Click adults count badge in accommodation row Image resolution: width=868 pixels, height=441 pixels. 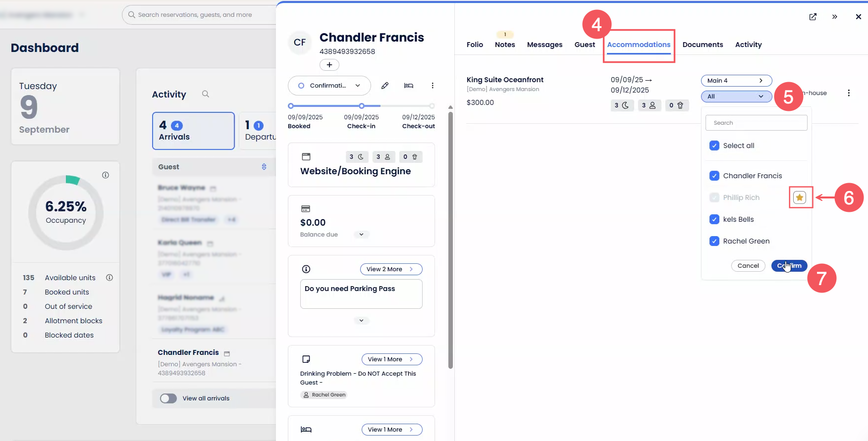[x=649, y=105]
